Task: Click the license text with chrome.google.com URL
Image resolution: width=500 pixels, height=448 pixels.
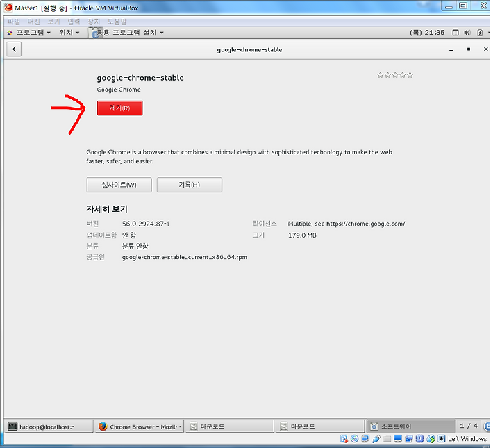Action: [347, 224]
